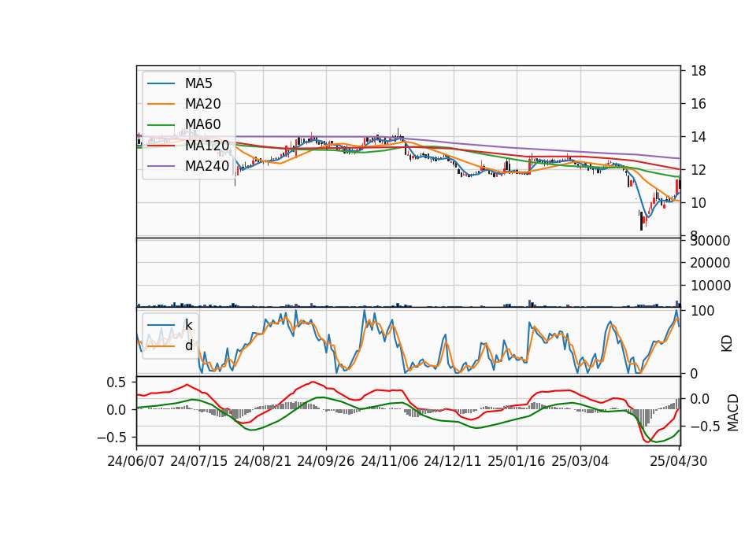Click the MA120 legend label
The image size is (756, 543).
[x=207, y=145]
